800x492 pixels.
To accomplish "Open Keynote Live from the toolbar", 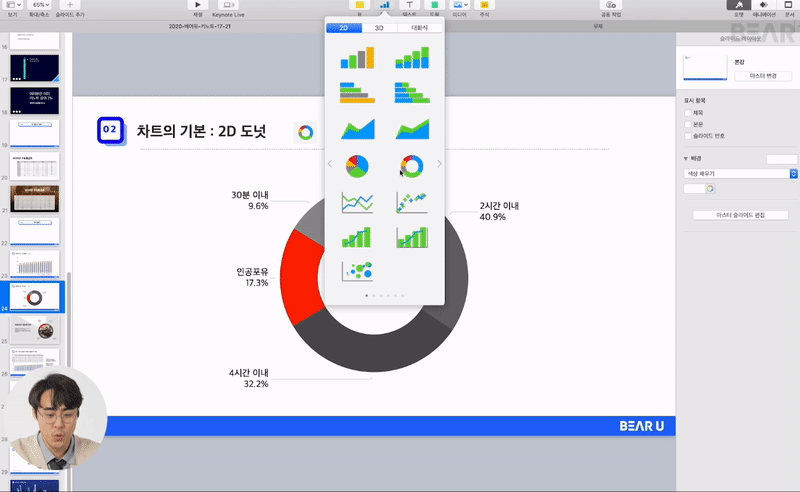I will click(228, 5).
